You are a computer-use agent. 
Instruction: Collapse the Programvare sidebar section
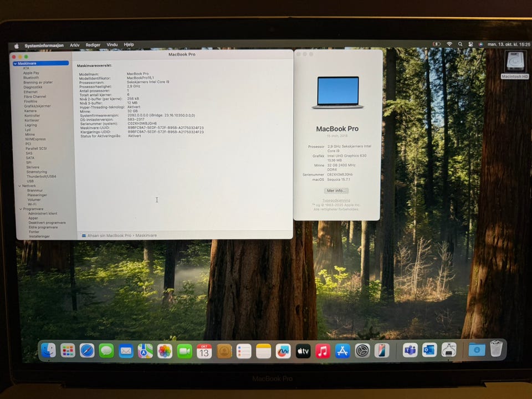pyautogui.click(x=21, y=209)
